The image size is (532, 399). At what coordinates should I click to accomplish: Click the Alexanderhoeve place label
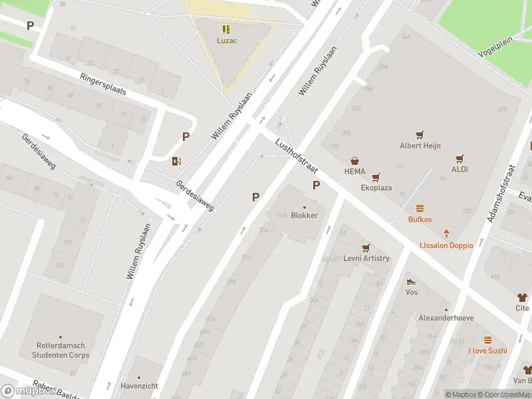(x=446, y=318)
